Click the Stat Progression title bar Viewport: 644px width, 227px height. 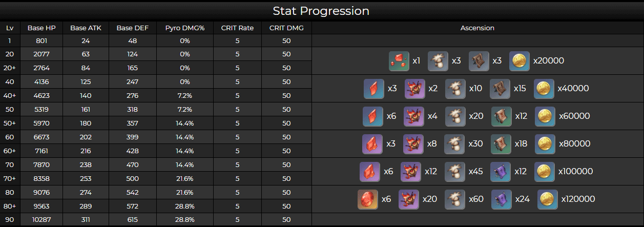322,11
